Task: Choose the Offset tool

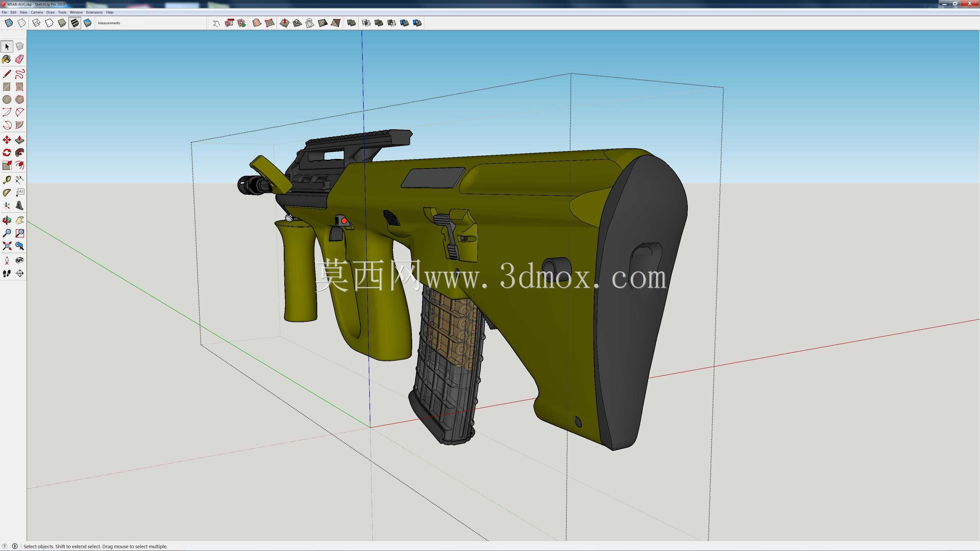Action: point(20,165)
